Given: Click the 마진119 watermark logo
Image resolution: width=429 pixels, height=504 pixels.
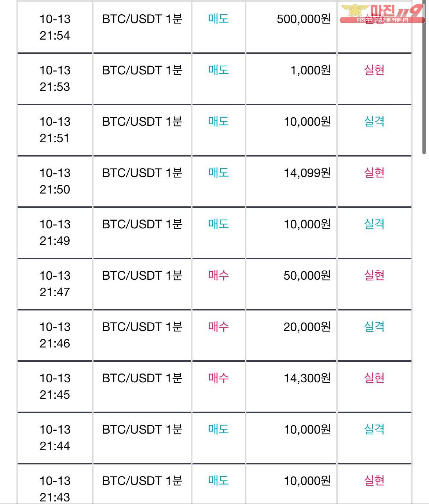Looking at the screenshot, I should (382, 14).
